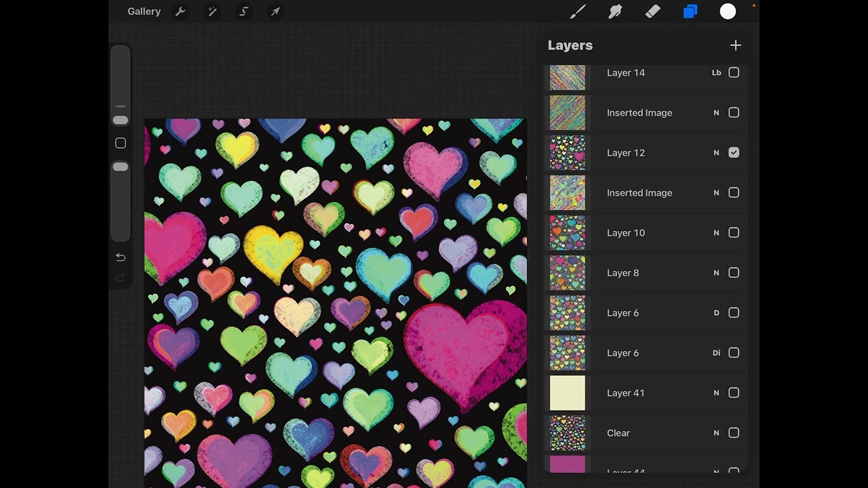
Task: Return to the Gallery
Action: 144,12
